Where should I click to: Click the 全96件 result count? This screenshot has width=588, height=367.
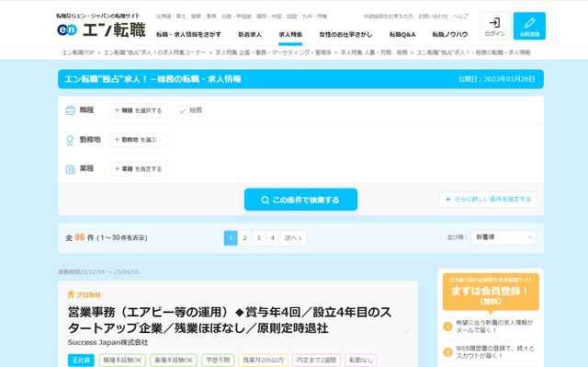point(80,237)
